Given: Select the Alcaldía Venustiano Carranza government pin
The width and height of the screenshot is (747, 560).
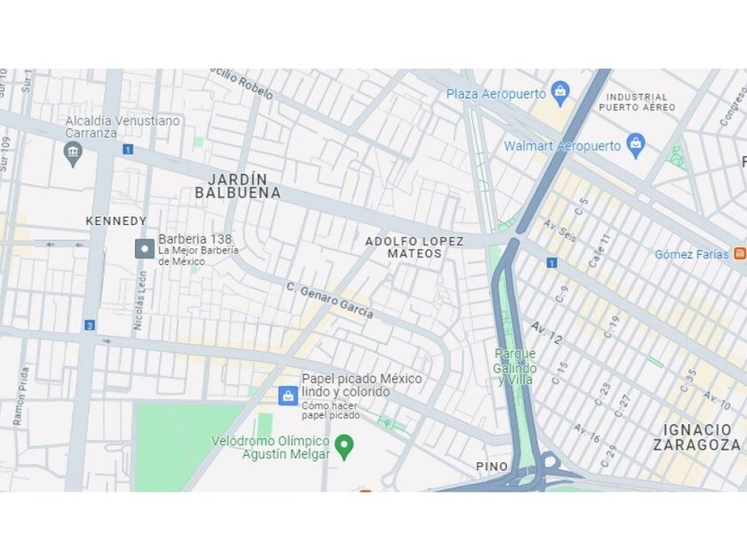Looking at the screenshot, I should (72, 154).
